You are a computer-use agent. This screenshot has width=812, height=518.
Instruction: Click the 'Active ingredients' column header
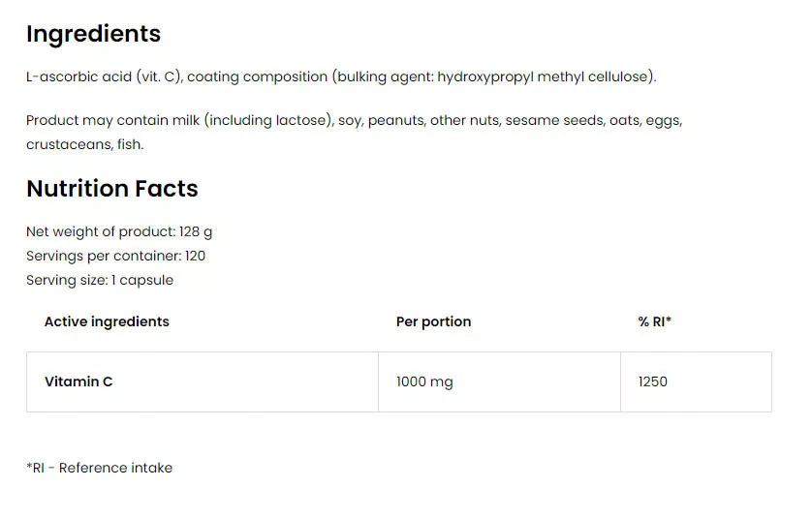tap(107, 321)
